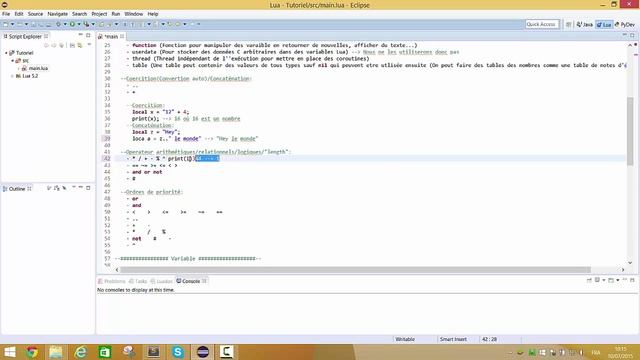Image resolution: width=640 pixels, height=360 pixels.
Task: Open File Explorer from the taskbar
Action: (x=56, y=352)
